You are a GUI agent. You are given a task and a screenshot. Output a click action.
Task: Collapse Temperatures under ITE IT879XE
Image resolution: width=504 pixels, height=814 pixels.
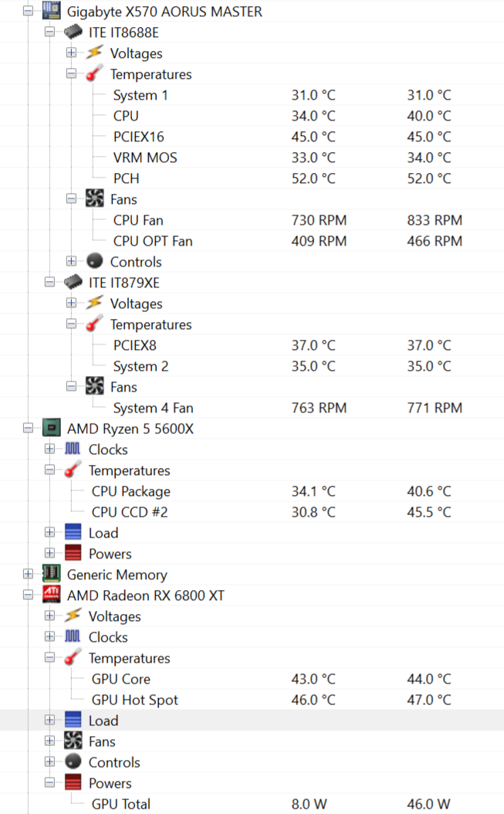point(71,324)
